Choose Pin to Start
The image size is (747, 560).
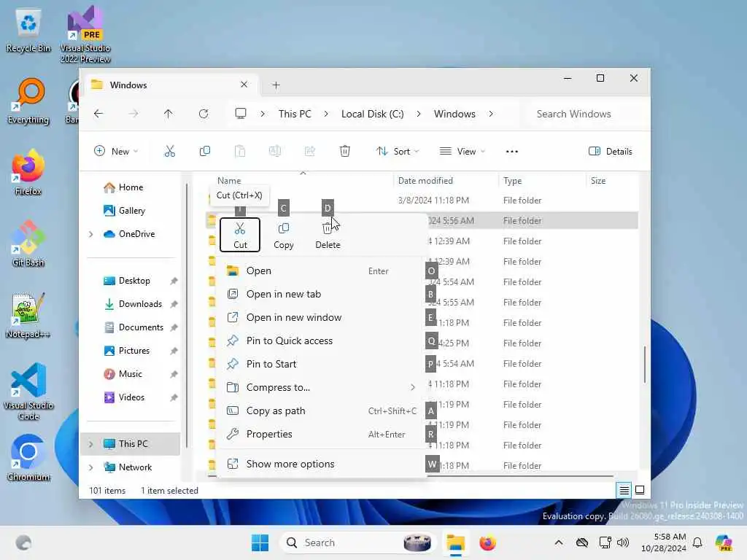(x=321, y=364)
